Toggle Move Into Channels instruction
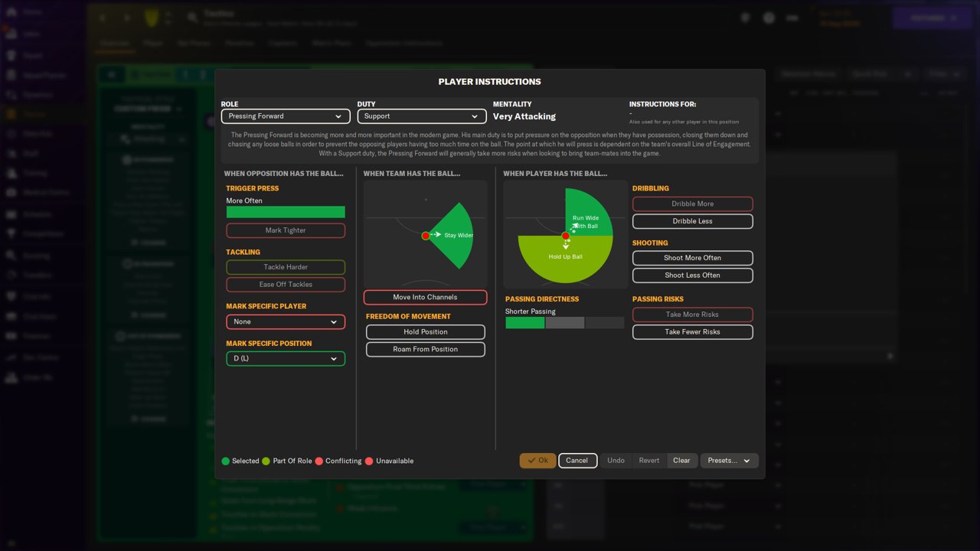This screenshot has width=980, height=551. click(425, 297)
